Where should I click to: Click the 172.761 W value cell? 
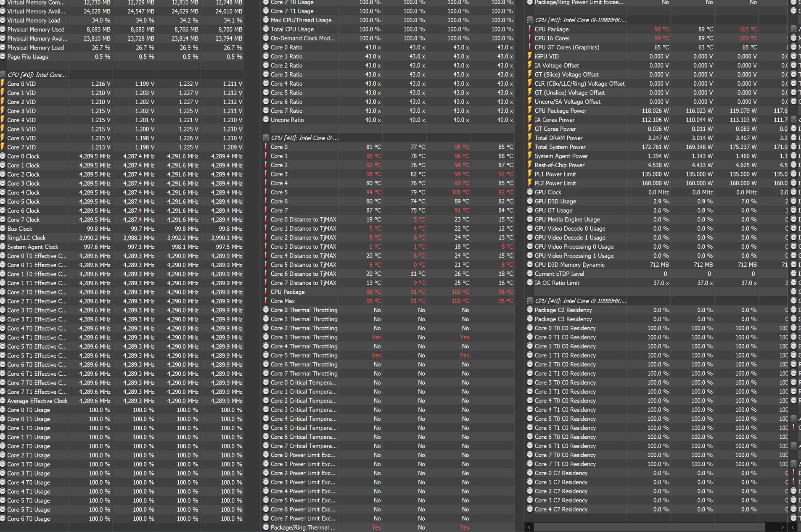click(655, 147)
